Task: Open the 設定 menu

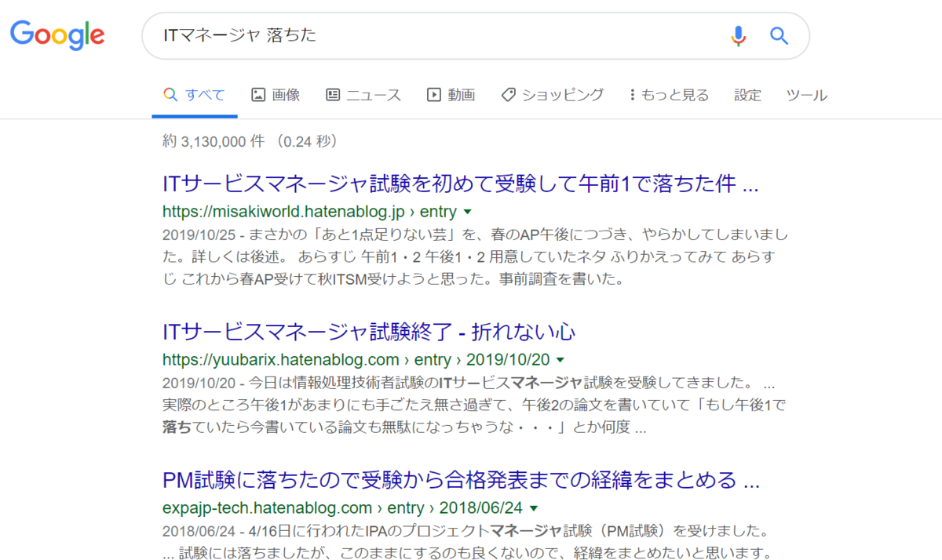Action: pyautogui.click(x=747, y=95)
